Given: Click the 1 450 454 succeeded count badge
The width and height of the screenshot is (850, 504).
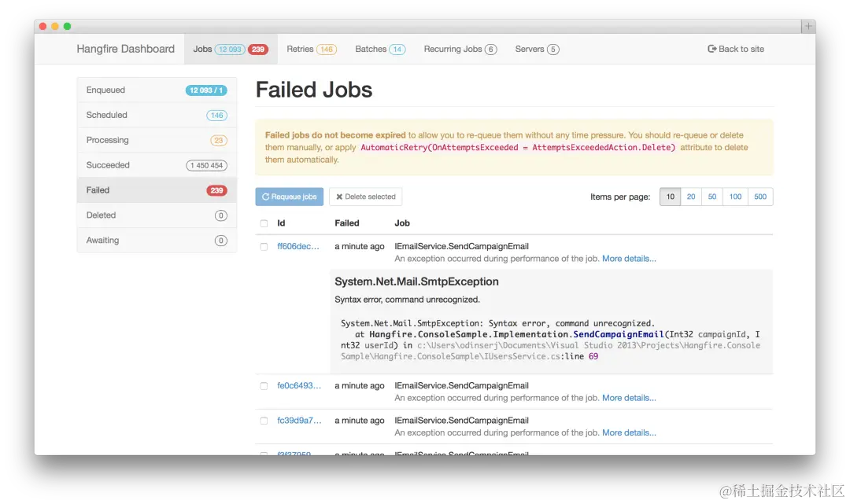Looking at the screenshot, I should tap(206, 166).
